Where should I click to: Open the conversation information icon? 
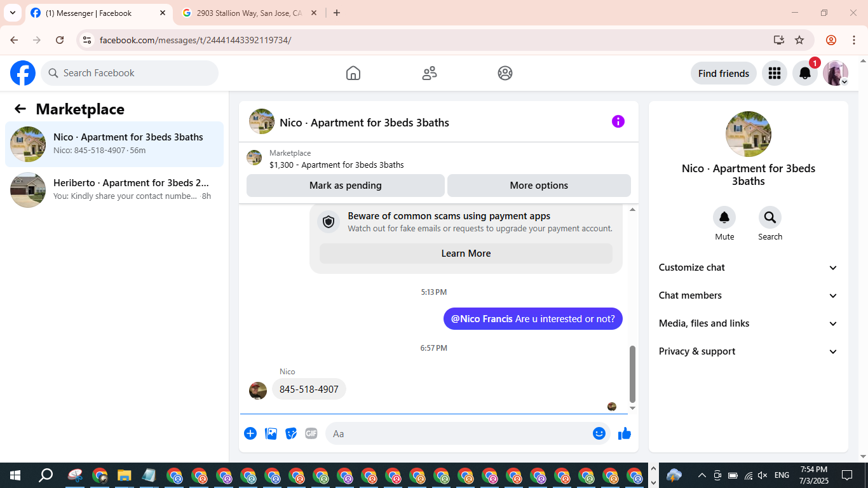click(618, 121)
